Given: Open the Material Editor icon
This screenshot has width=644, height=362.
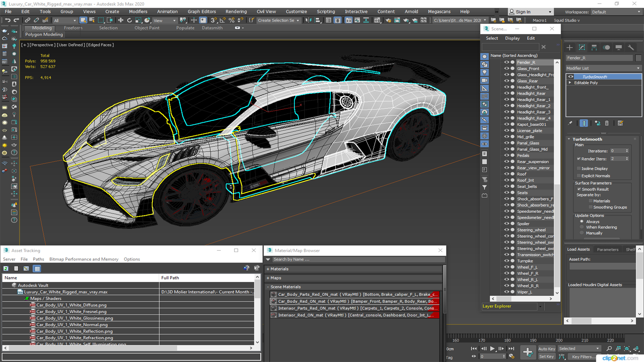Looking at the screenshot, I should (x=377, y=20).
